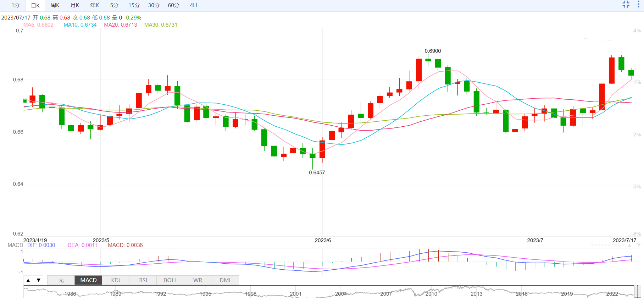Switch chart to weekly K (周K)
This screenshot has height=308, width=644.
[x=55, y=5]
